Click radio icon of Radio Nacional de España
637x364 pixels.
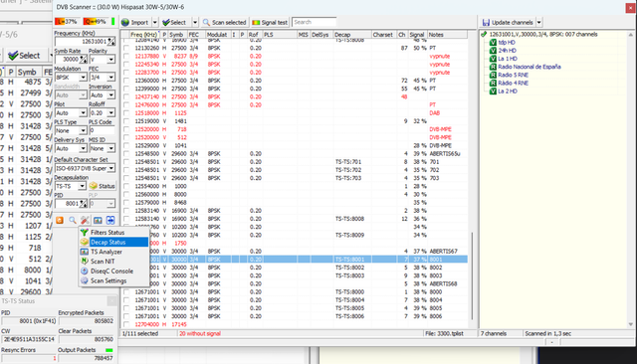point(493,67)
